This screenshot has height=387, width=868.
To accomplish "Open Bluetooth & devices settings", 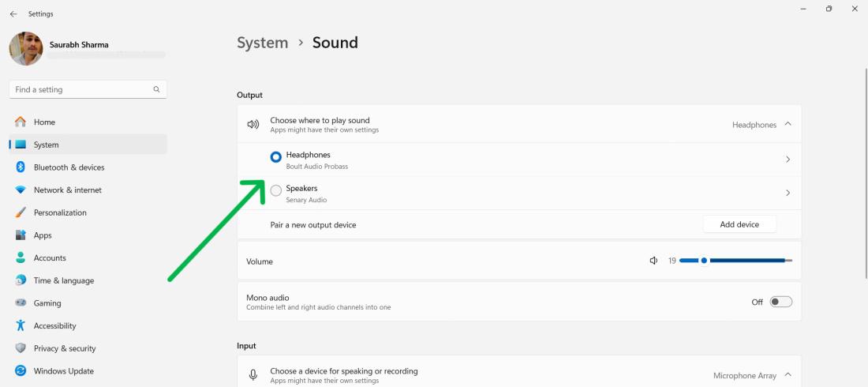I will pos(69,167).
